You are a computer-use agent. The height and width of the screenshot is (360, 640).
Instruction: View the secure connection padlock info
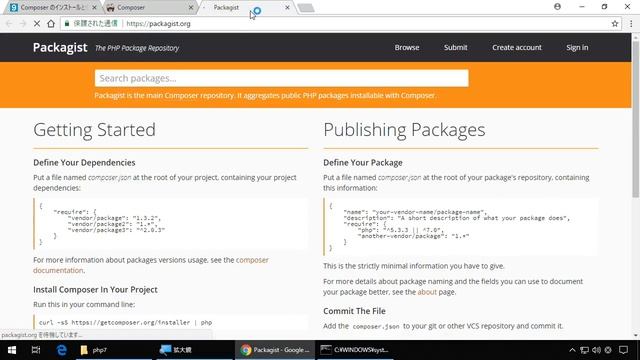[67, 24]
